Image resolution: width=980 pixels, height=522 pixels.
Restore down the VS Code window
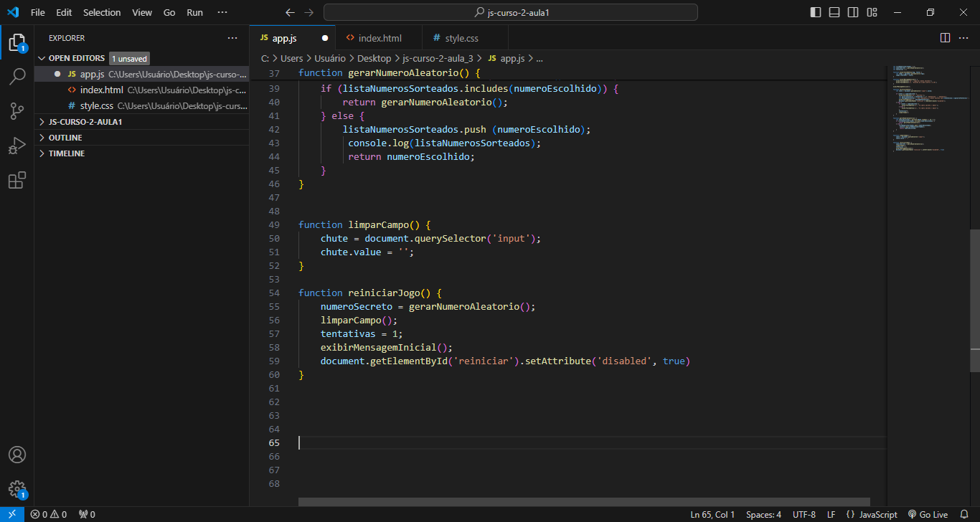pyautogui.click(x=930, y=12)
